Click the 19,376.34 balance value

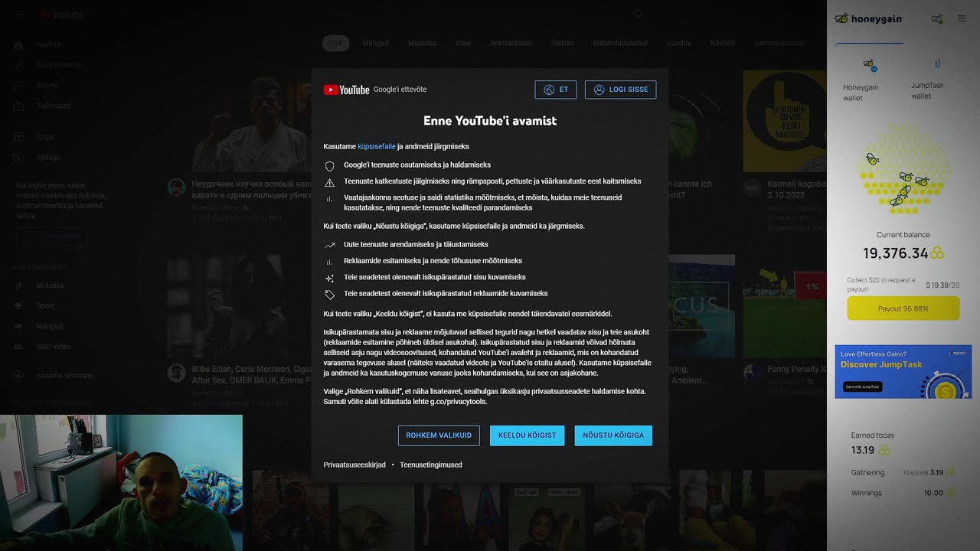[x=895, y=253]
